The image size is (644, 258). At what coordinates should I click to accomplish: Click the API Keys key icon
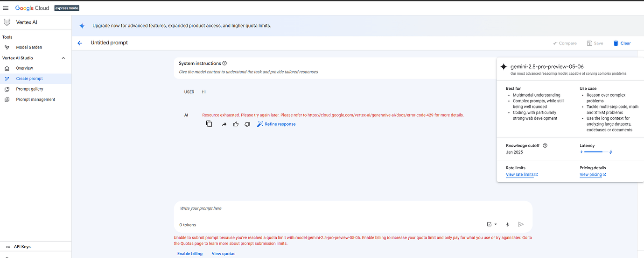[7, 247]
